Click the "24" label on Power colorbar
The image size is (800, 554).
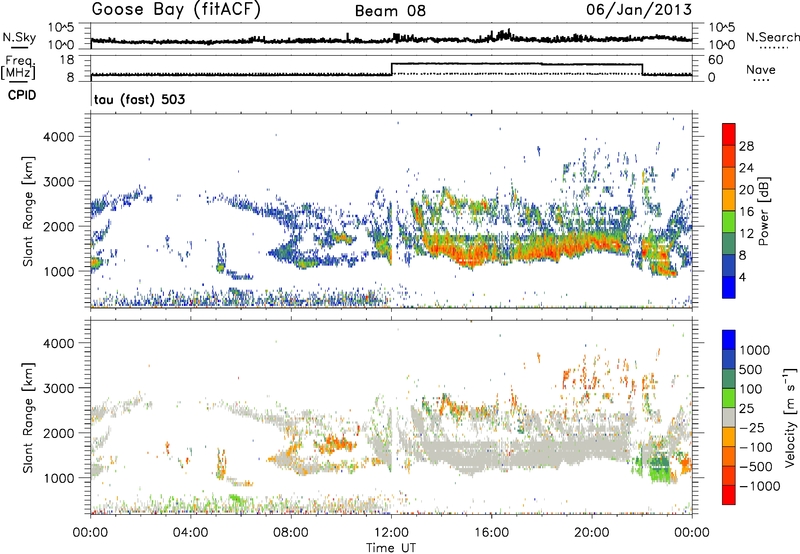[x=746, y=168]
